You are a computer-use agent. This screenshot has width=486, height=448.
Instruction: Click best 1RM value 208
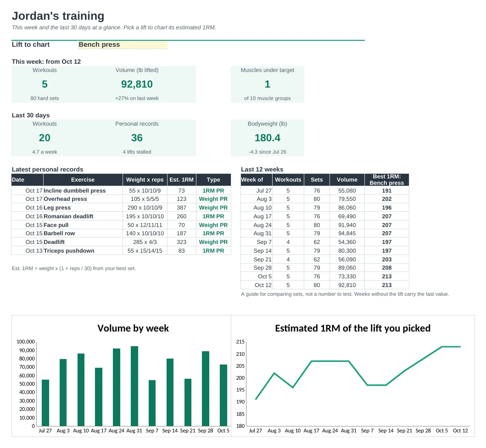pyautogui.click(x=387, y=268)
